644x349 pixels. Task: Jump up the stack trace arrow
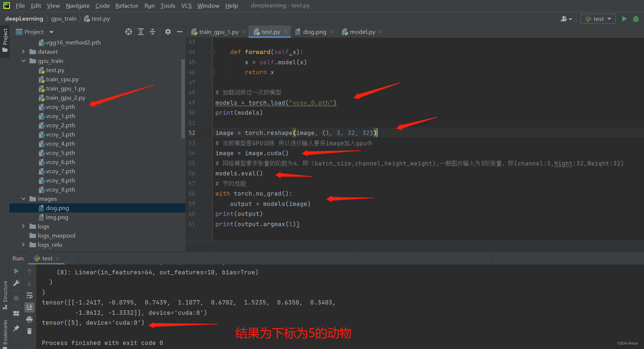click(x=29, y=271)
